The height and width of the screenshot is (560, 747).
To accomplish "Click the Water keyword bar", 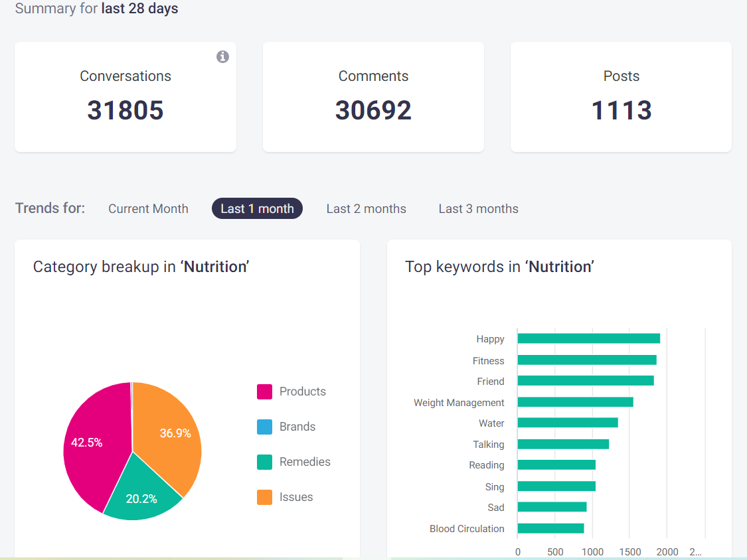I will 567,423.
